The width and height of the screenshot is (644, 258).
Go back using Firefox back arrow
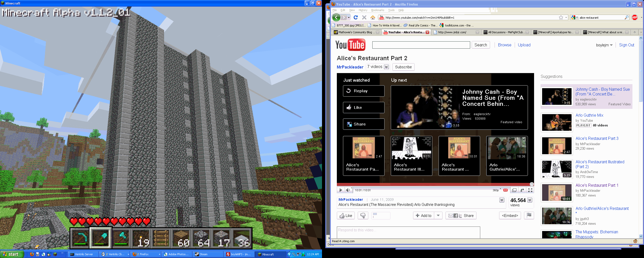(336, 17)
